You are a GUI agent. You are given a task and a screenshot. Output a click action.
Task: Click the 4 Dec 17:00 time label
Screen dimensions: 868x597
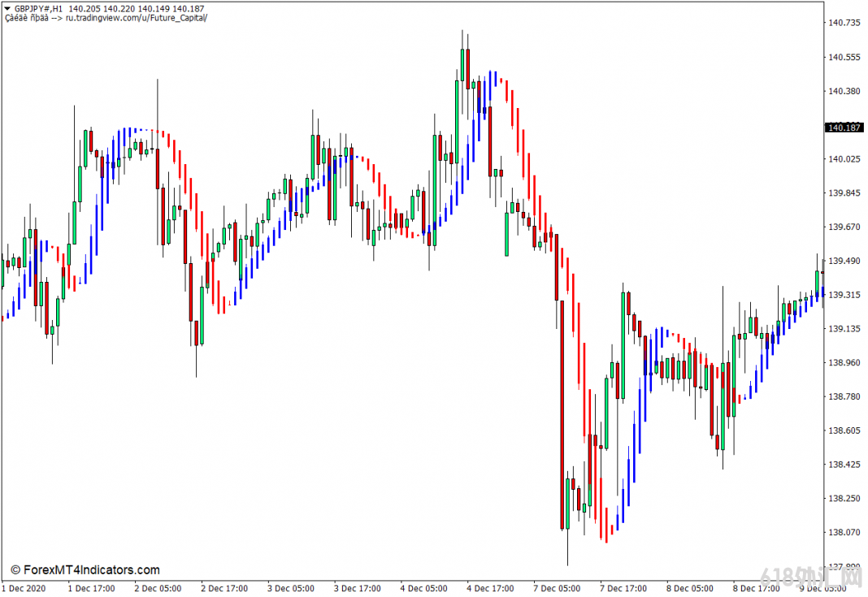pyautogui.click(x=490, y=588)
